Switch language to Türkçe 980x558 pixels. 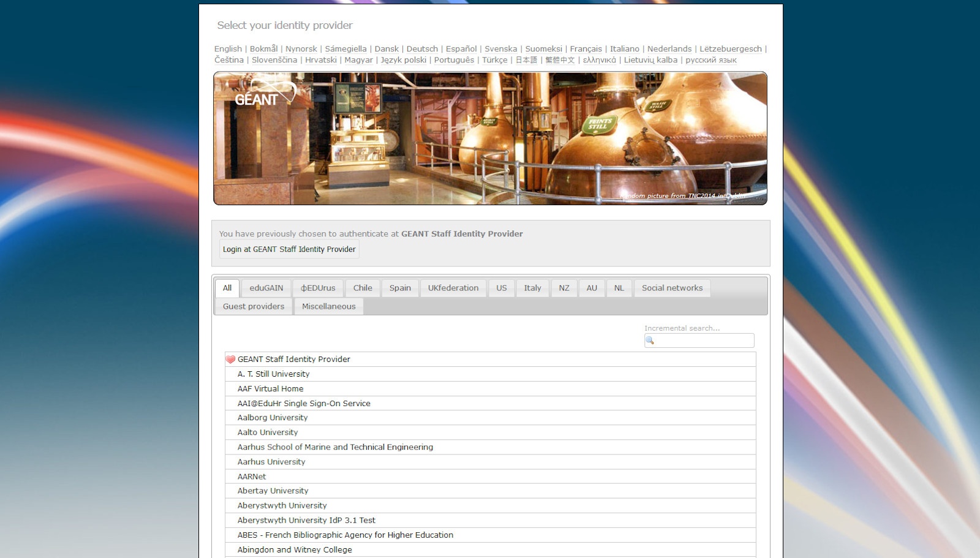(495, 60)
